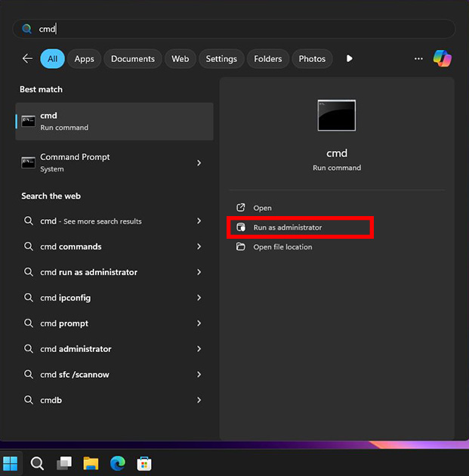Image resolution: width=469 pixels, height=476 pixels.
Task: Expand the cmd administrator suggestion chevron
Action: point(199,349)
